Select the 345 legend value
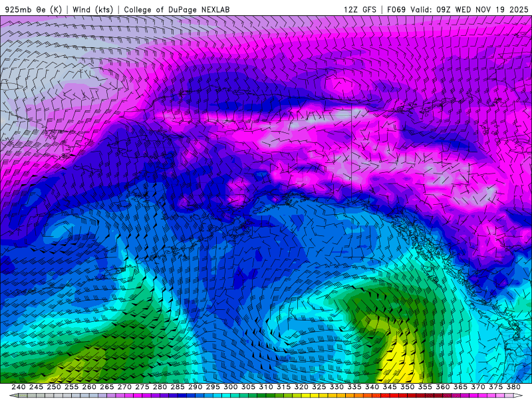 [x=390, y=387]
